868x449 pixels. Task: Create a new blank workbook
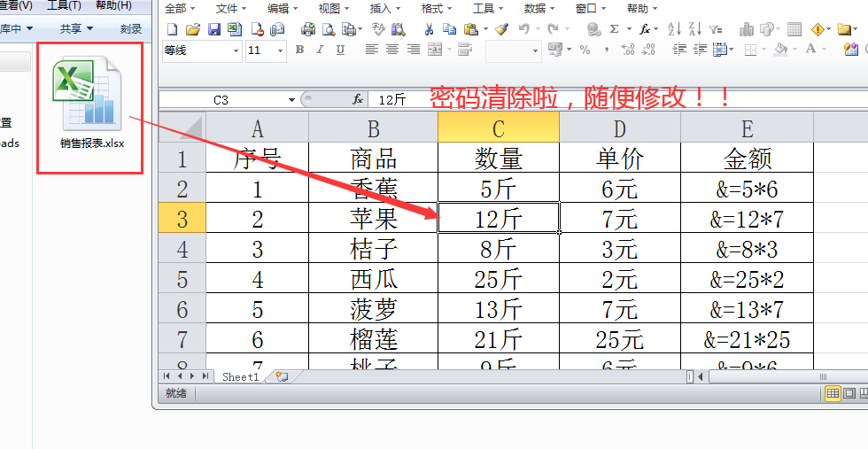[x=172, y=29]
